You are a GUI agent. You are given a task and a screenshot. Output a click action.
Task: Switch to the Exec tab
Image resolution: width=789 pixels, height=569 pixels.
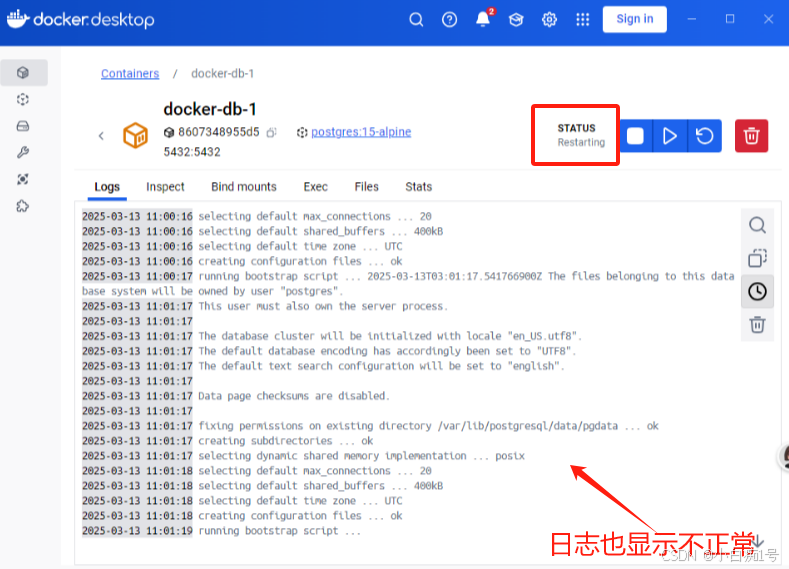coord(315,187)
